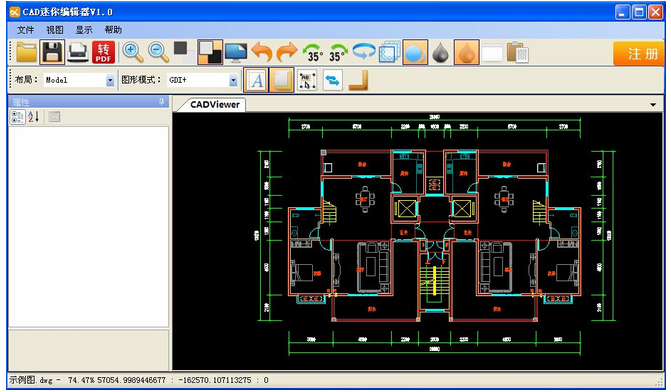This screenshot has height=392, width=671.
Task: Click the black droplet color icon
Action: pyautogui.click(x=441, y=52)
